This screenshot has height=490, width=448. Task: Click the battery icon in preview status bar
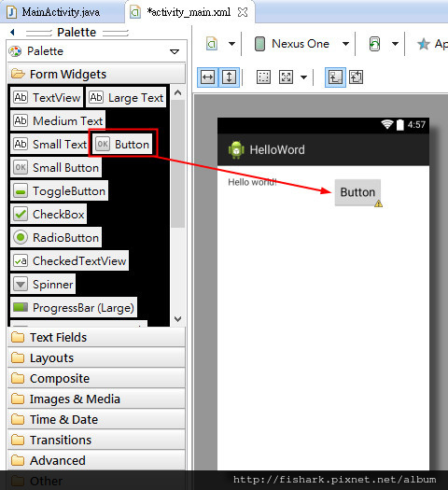[400, 125]
